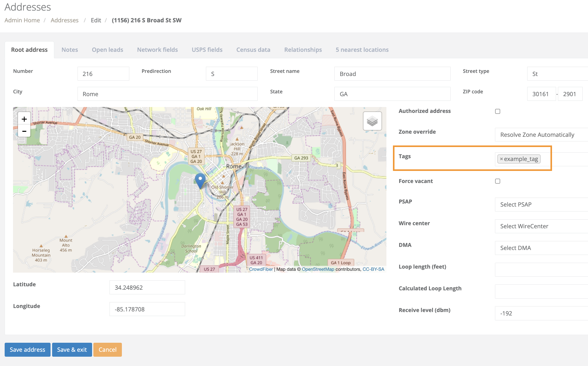This screenshot has width=588, height=366.
Task: Enable the Authorized address checkbox
Action: coord(497,111)
